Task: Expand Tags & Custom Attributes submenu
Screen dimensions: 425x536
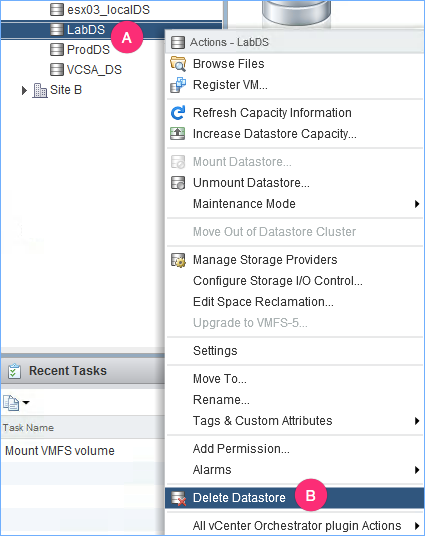Action: 416,421
